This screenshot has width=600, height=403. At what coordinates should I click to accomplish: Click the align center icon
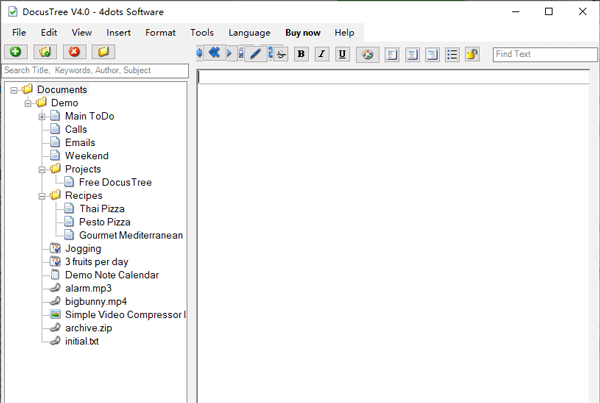tap(412, 54)
